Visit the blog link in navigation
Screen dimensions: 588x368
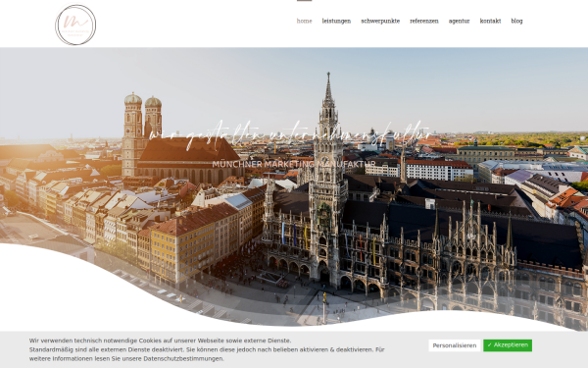pos(516,21)
